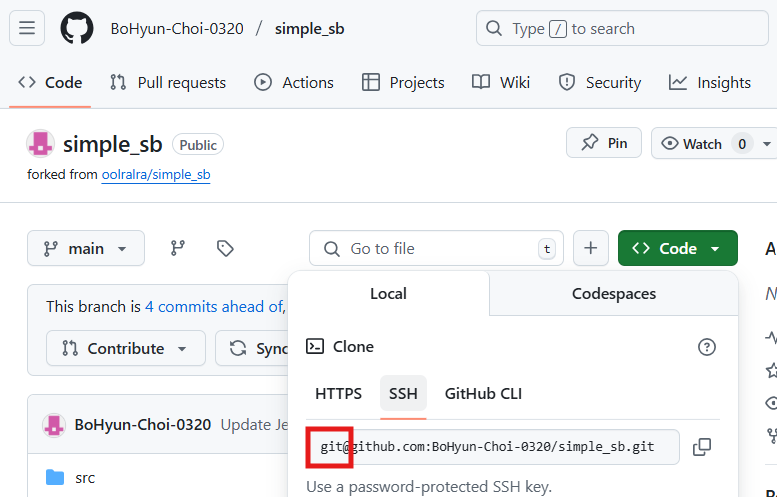View tags via the tag icon
This screenshot has height=497, width=777.
pyautogui.click(x=225, y=248)
